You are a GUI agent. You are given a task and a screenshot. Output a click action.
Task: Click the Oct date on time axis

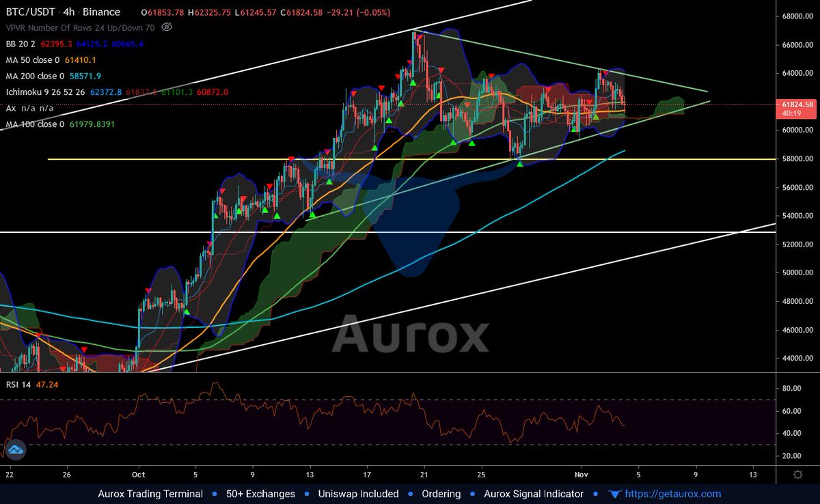tap(139, 474)
